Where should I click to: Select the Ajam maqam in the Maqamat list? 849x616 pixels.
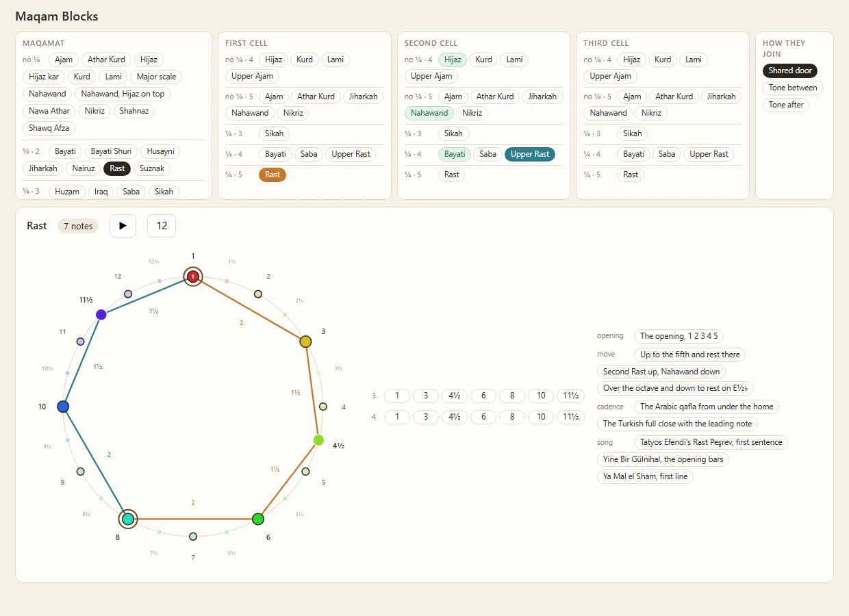(64, 60)
